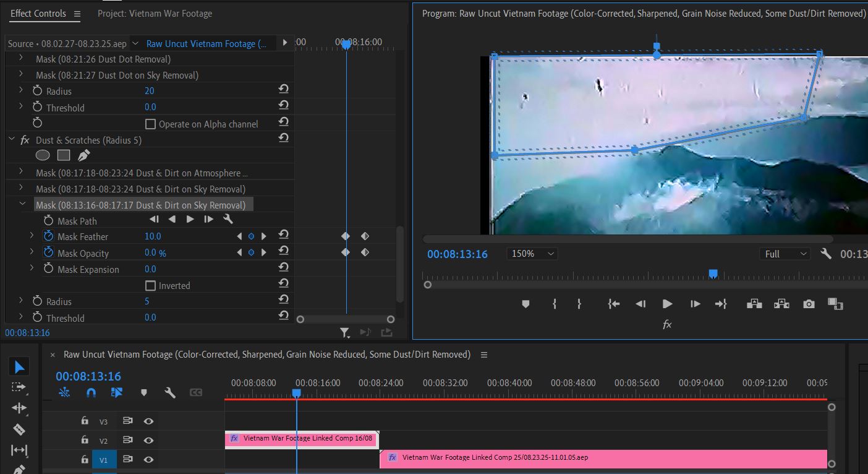This screenshot has width=868, height=474.
Task: Switch to Effect Controls tab
Action: [x=38, y=13]
